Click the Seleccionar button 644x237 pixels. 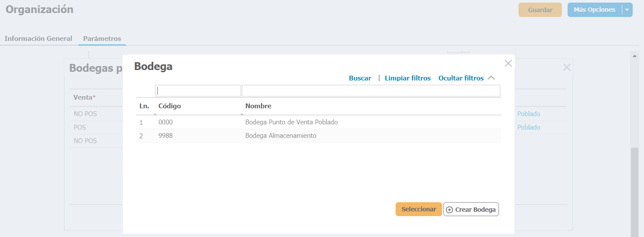(419, 209)
